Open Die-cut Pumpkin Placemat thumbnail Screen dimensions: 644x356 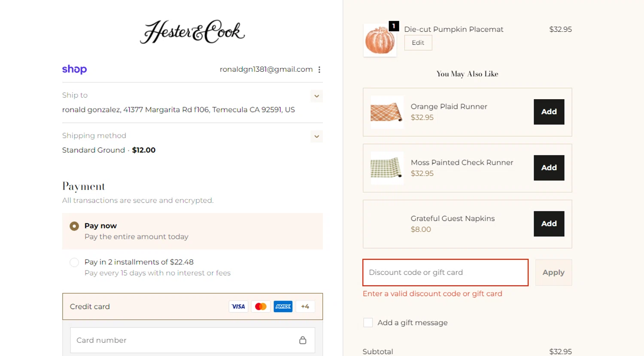pos(380,40)
